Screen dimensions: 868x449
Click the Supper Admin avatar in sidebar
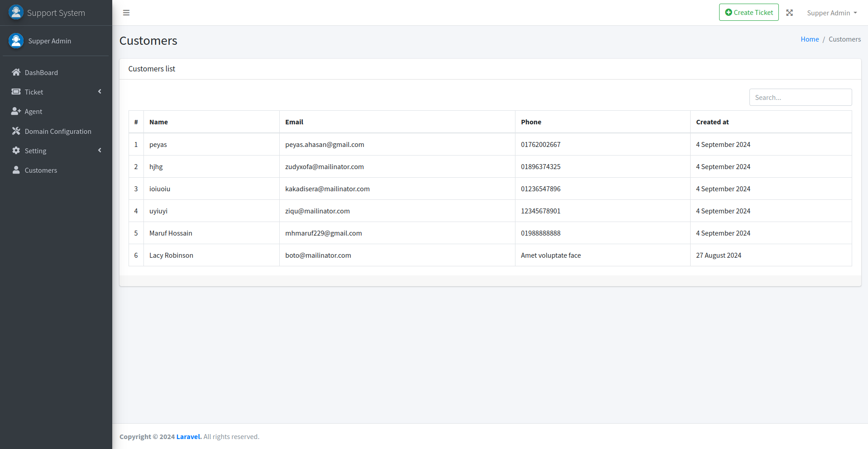[x=16, y=41]
